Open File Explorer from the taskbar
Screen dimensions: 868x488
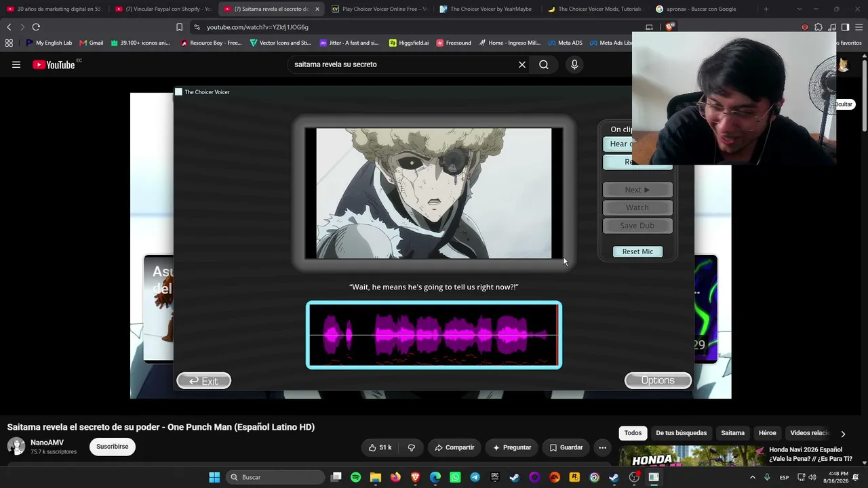tap(376, 477)
